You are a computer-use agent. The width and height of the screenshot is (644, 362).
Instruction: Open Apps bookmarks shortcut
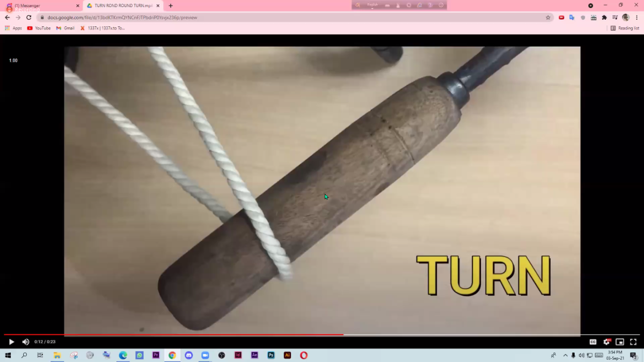click(x=13, y=28)
